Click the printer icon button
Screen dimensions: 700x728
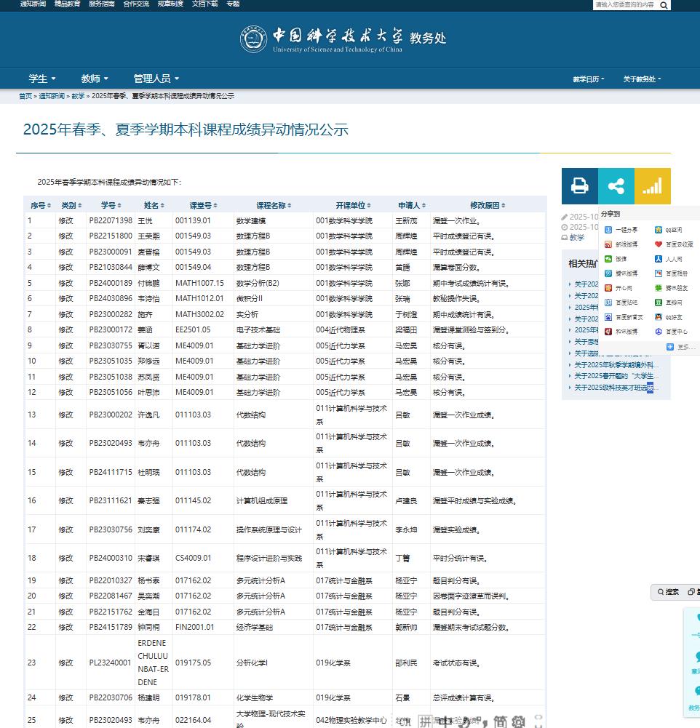(x=579, y=186)
